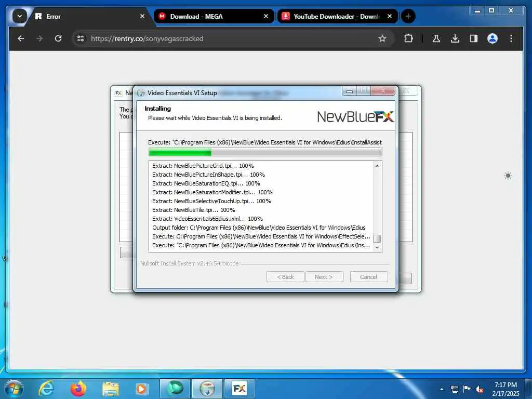Close the Error tab

142,16
